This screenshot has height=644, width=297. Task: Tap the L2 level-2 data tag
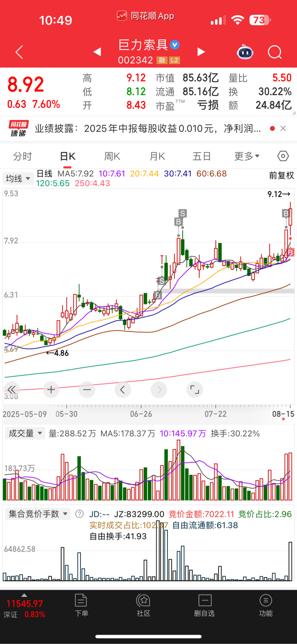click(x=174, y=60)
